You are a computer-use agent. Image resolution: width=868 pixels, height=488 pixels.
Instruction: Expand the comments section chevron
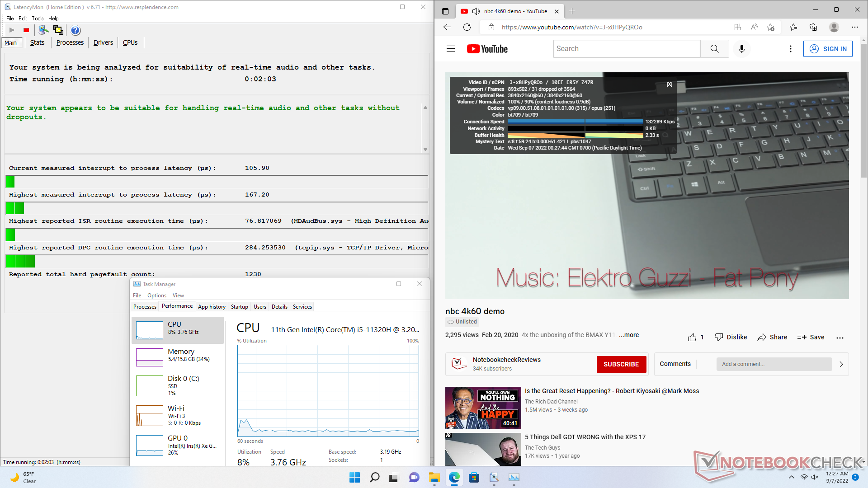[x=841, y=364]
